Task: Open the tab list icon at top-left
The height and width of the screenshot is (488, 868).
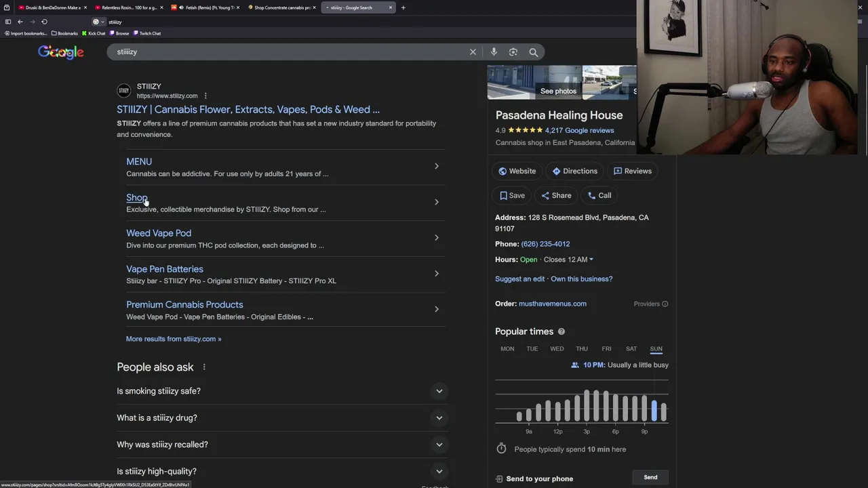Action: click(7, 7)
